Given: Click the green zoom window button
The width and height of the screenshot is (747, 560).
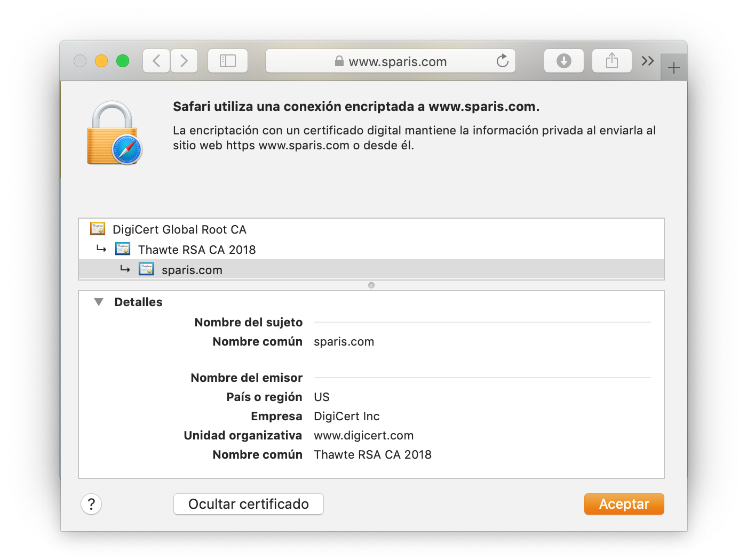Looking at the screenshot, I should 123,61.
